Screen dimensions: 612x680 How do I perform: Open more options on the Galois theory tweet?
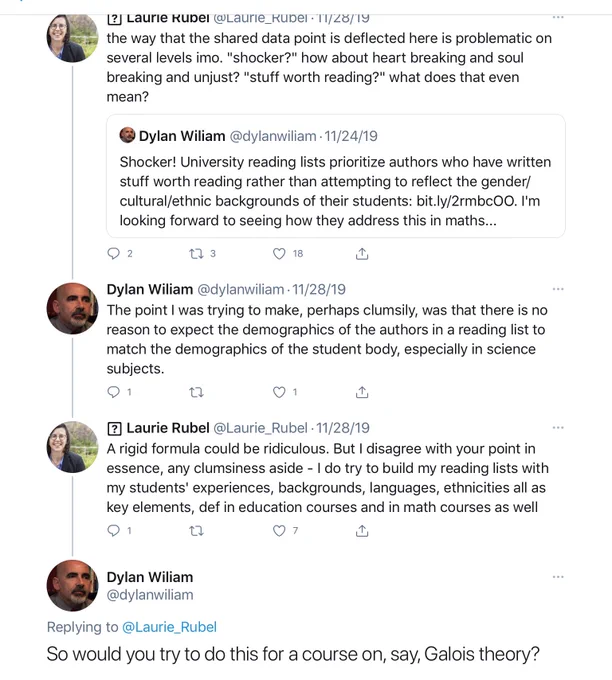point(558,577)
